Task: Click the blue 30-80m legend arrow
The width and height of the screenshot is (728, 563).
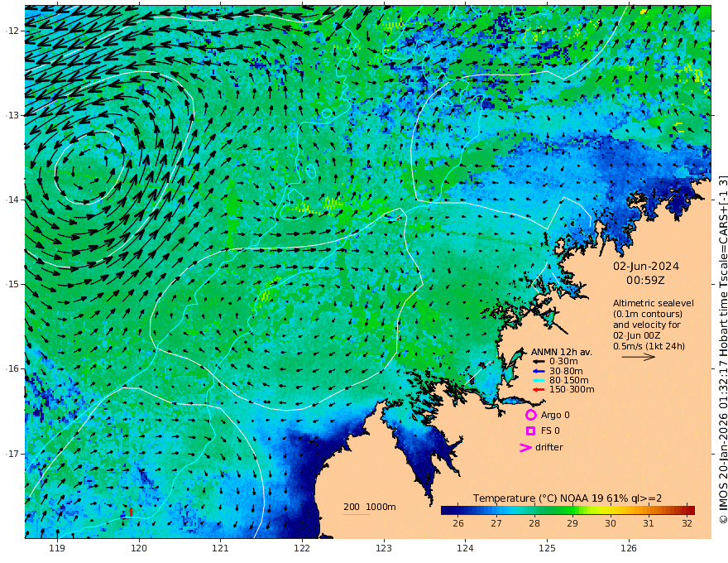Action: click(x=538, y=371)
